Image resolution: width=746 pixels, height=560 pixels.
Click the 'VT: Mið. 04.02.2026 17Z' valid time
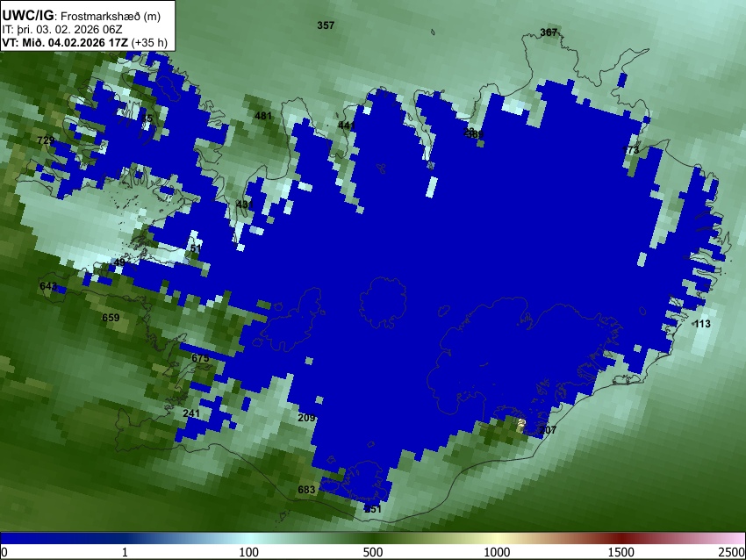coord(65,42)
